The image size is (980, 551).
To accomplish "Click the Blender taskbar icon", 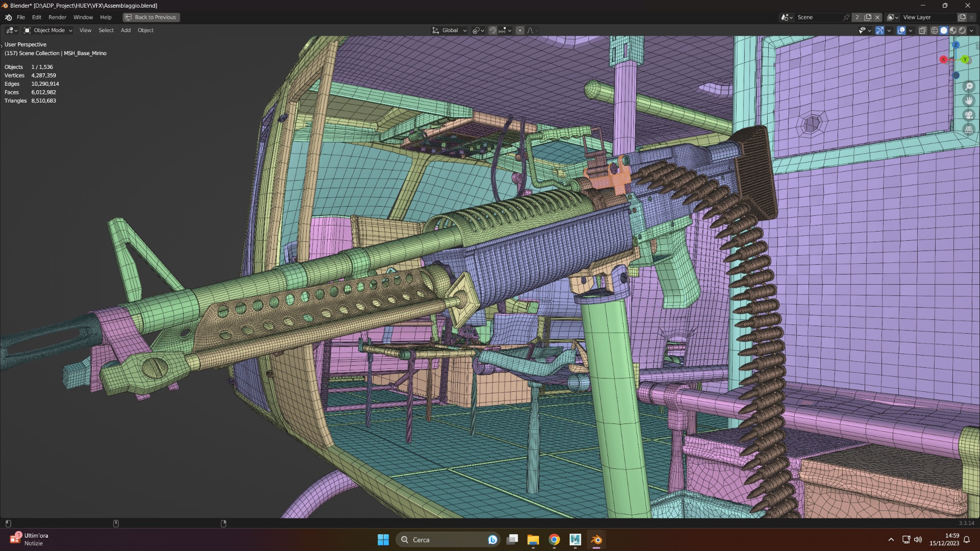I will point(596,540).
